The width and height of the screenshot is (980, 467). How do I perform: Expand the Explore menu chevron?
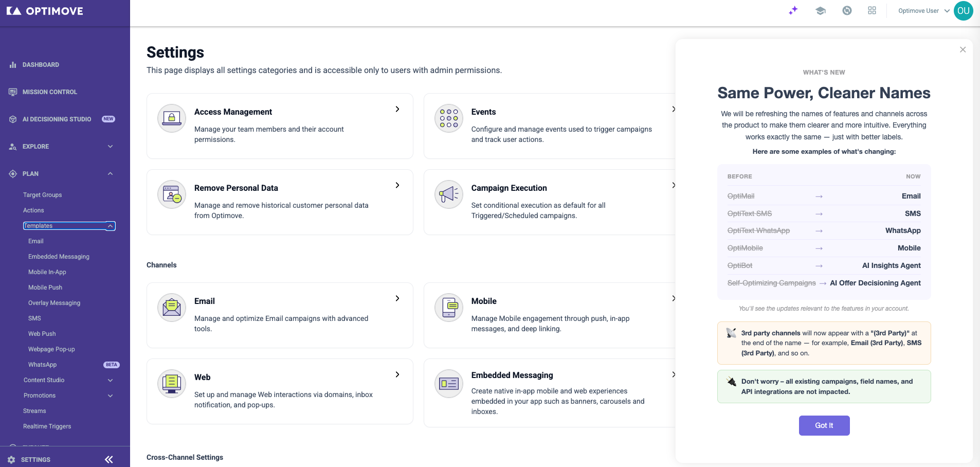[110, 147]
